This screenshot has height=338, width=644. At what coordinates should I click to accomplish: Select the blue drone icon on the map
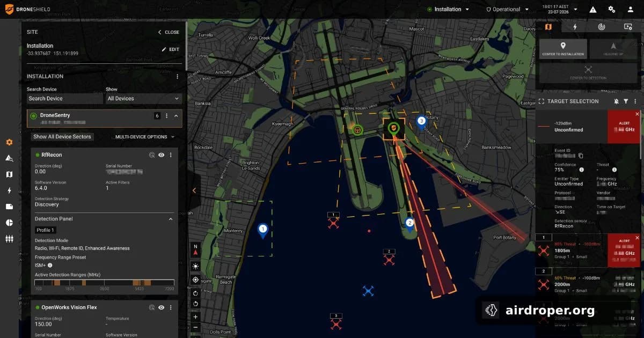click(x=368, y=291)
